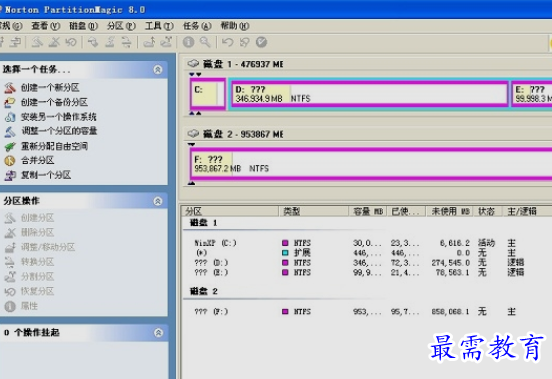Click icon beside 创建一个新分区 task
This screenshot has width=552, height=379.
[10, 88]
